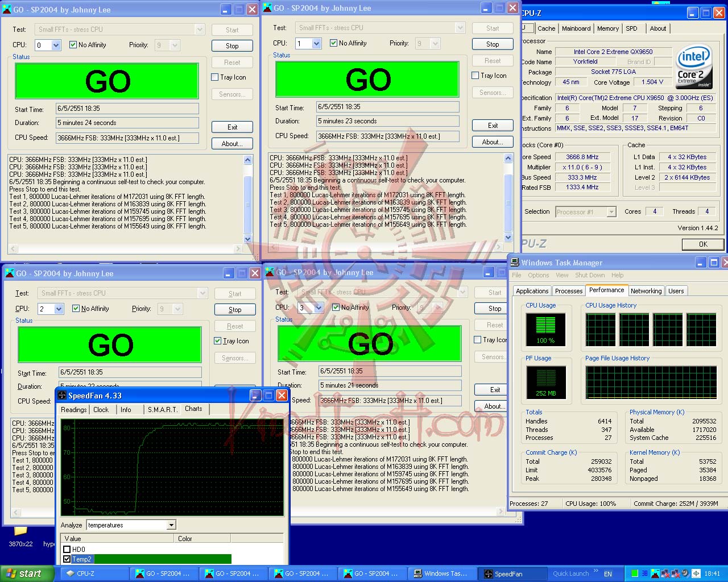Open the SpeedFan Analyze temperatures dropdown
The image size is (728, 582).
click(172, 525)
